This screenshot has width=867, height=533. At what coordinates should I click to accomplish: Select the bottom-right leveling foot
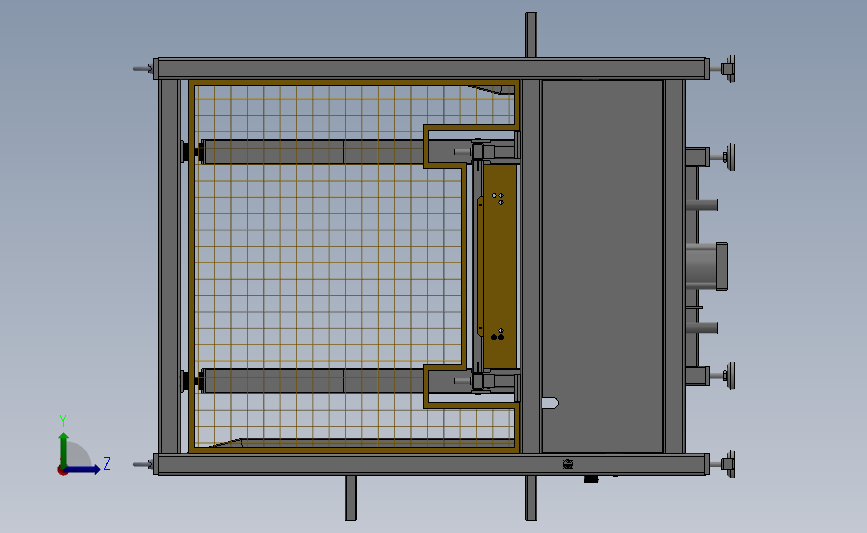tap(727, 464)
